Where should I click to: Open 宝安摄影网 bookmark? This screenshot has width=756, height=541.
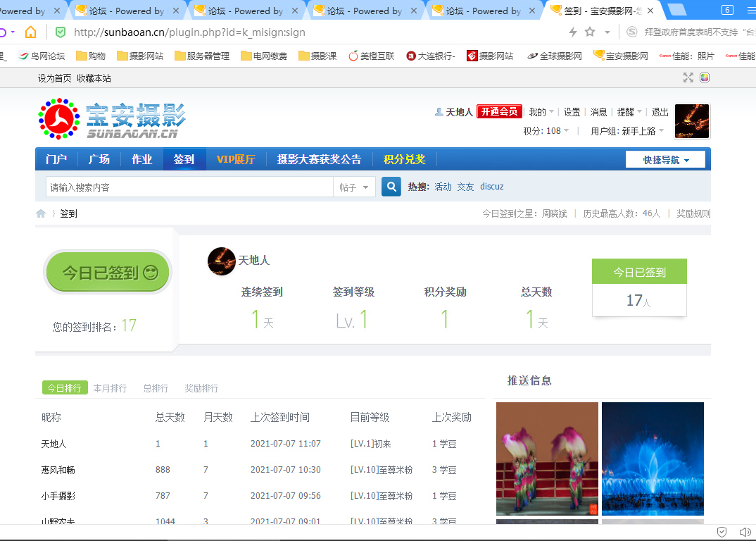[x=621, y=56]
